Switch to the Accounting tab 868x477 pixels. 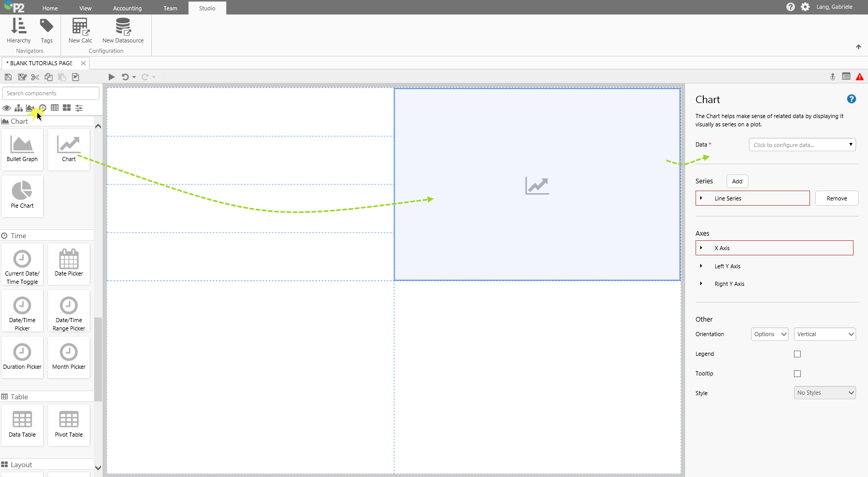pos(127,8)
